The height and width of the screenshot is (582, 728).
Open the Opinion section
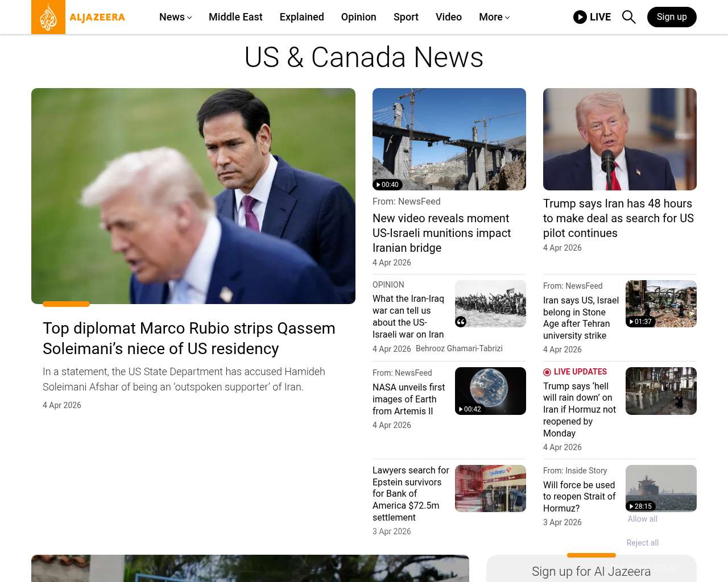(x=359, y=17)
